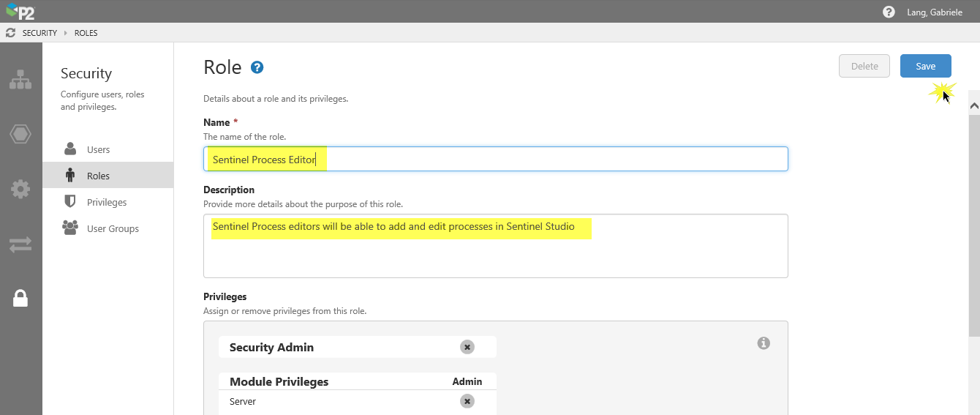Open the Privileges menu item
This screenshot has width=980, height=415.
pyautogui.click(x=107, y=202)
